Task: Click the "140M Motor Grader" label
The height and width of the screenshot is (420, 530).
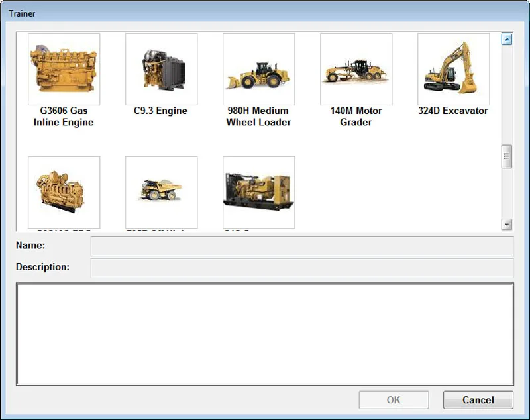Action: (x=356, y=116)
